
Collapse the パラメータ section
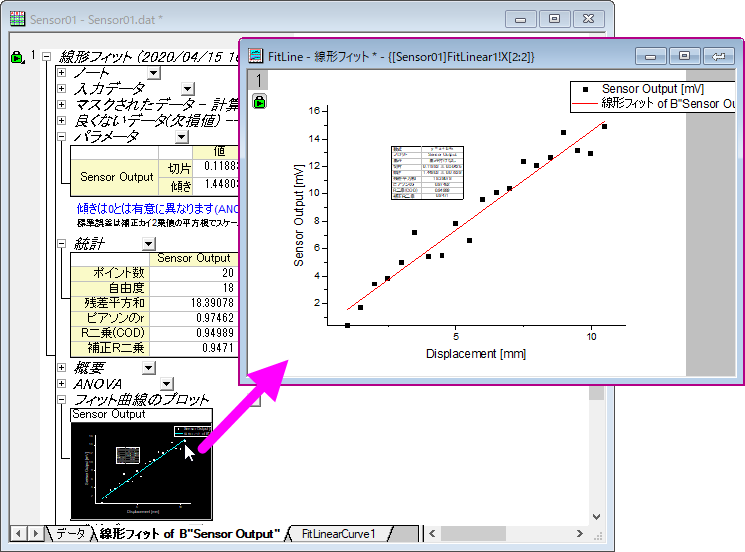point(61,136)
